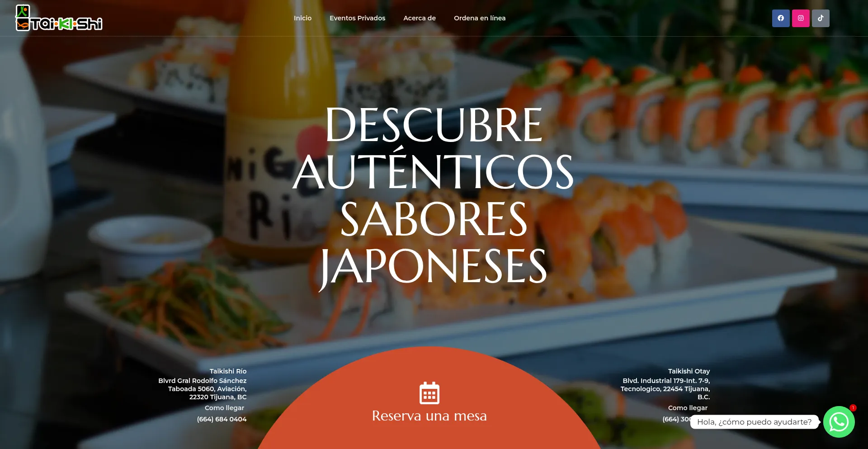Click the Taikishi Otay phone number

tap(676, 419)
